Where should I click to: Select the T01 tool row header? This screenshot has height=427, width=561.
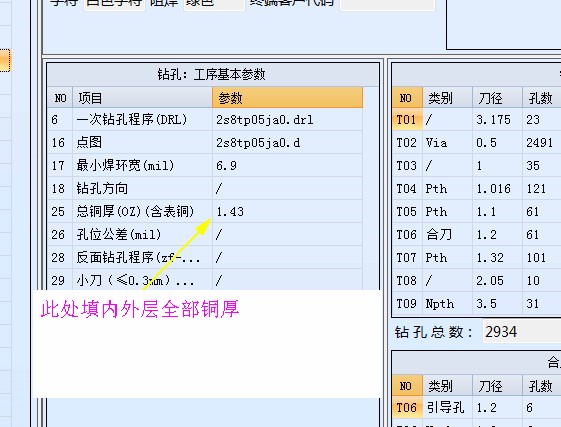point(407,120)
